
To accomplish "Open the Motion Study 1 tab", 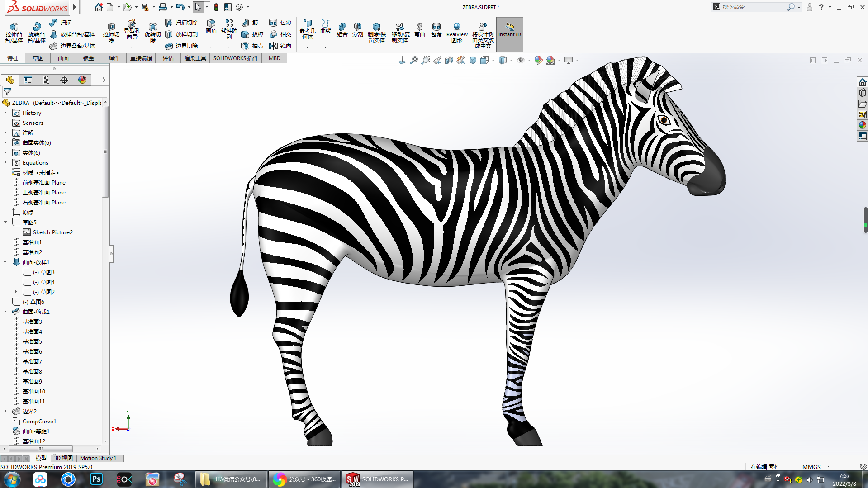I will [98, 458].
